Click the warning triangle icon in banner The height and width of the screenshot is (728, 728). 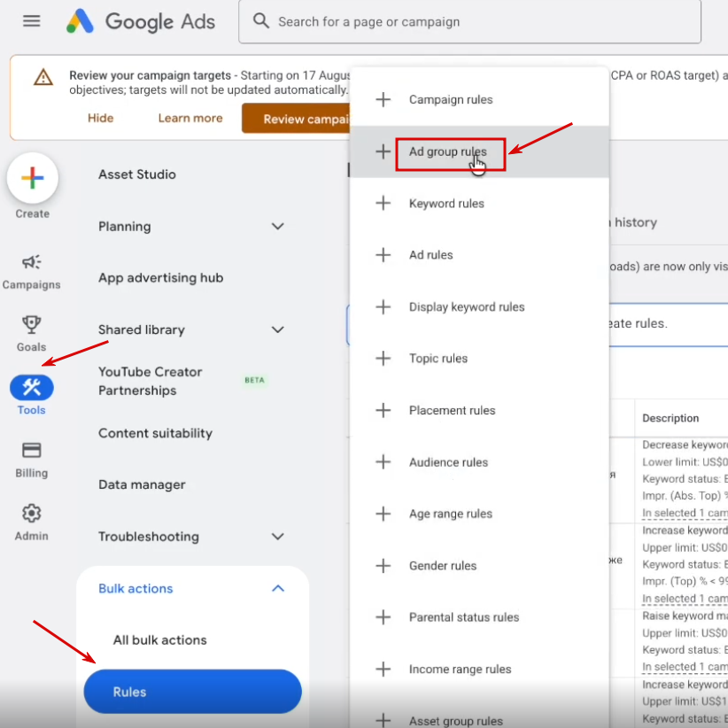point(43,78)
